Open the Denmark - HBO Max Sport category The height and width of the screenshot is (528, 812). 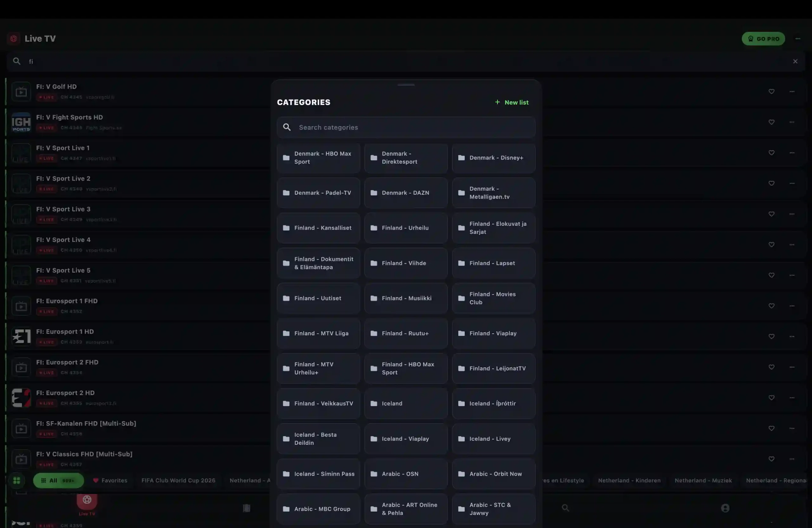pos(318,158)
